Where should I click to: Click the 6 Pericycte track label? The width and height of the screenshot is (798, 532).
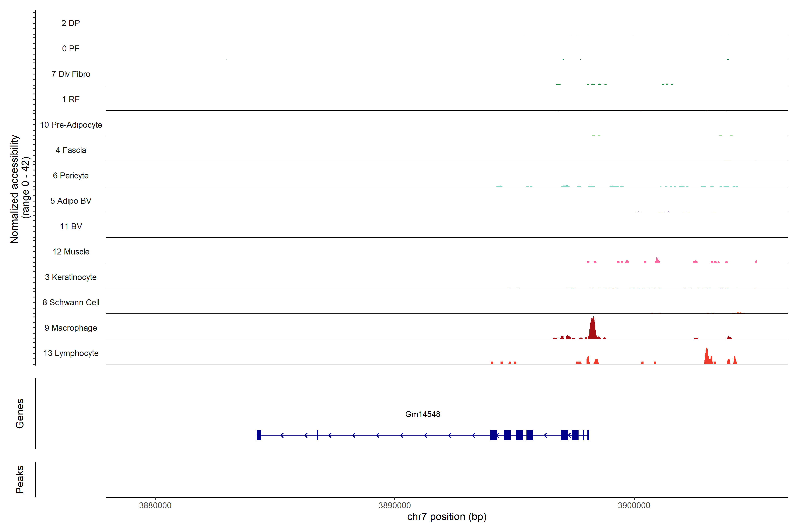click(70, 175)
